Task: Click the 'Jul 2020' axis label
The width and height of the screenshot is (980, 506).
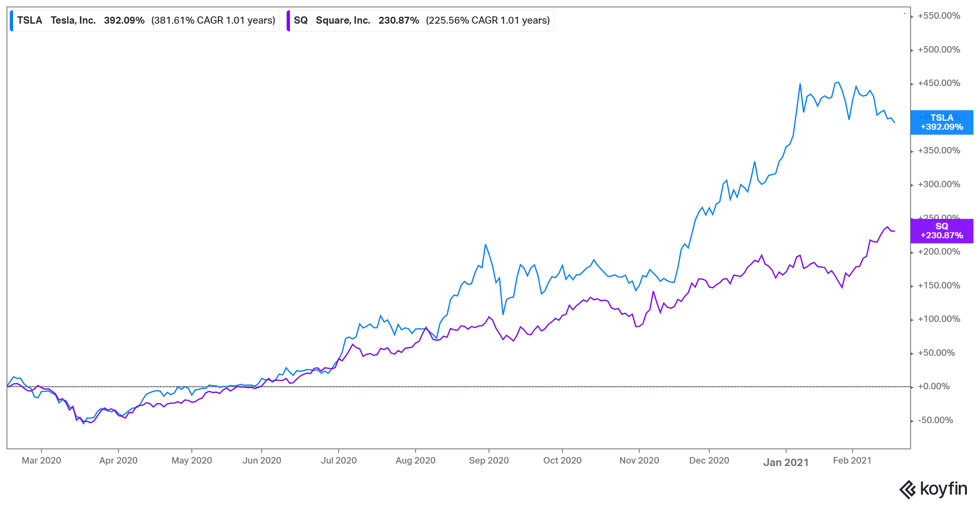Action: [339, 460]
